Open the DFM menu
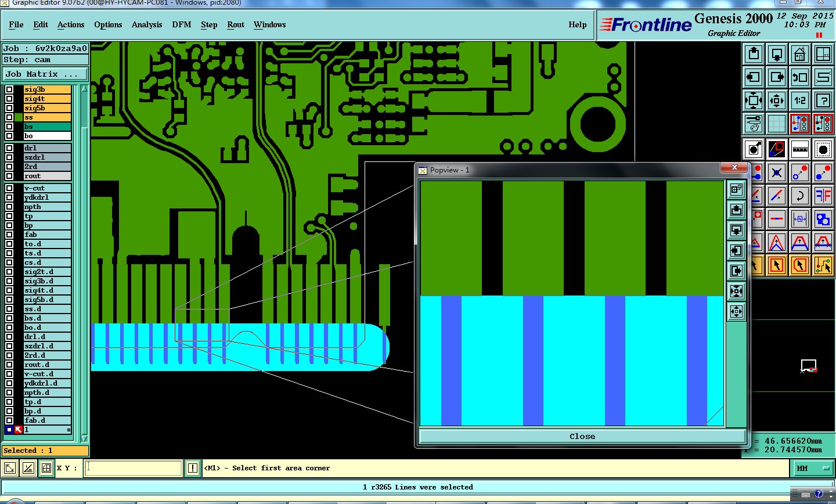The width and height of the screenshot is (836, 504). 182,24
